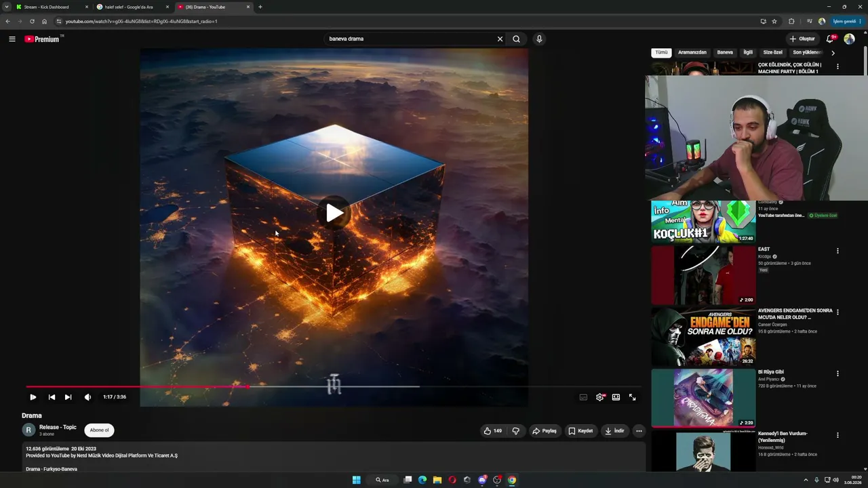The width and height of the screenshot is (868, 488).
Task: Select the İlgili filter chip
Action: pyautogui.click(x=748, y=52)
